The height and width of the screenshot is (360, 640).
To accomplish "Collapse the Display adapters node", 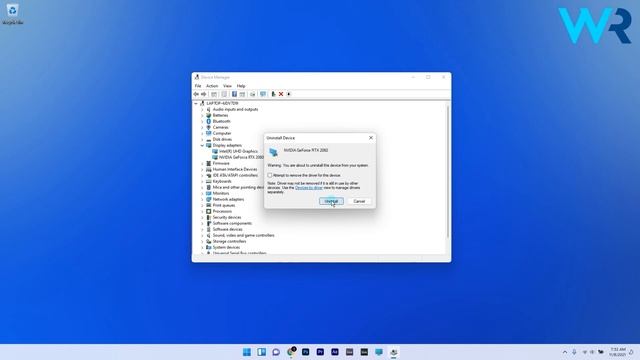I will 202,145.
